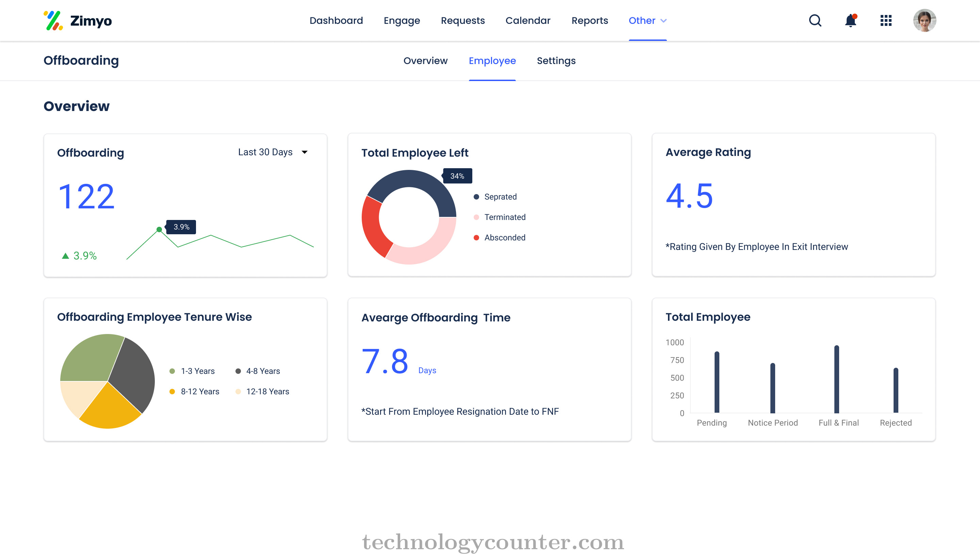The width and height of the screenshot is (980, 555).
Task: Switch to the Settings tab
Action: point(556,61)
